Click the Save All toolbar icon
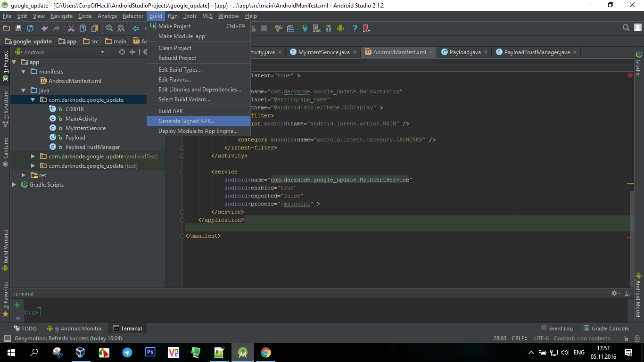Image resolution: width=644 pixels, height=362 pixels. (x=18, y=28)
